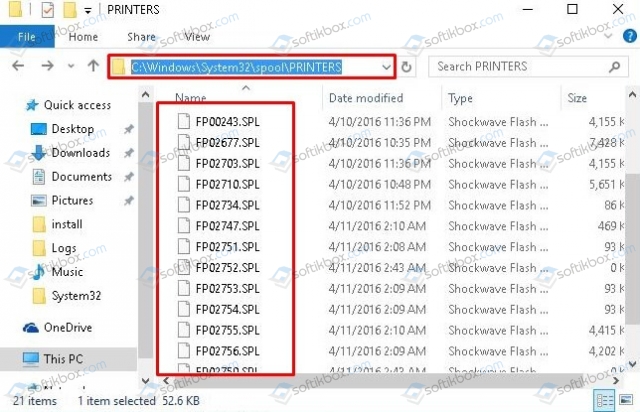Open Downloads in Quick access

(80, 153)
